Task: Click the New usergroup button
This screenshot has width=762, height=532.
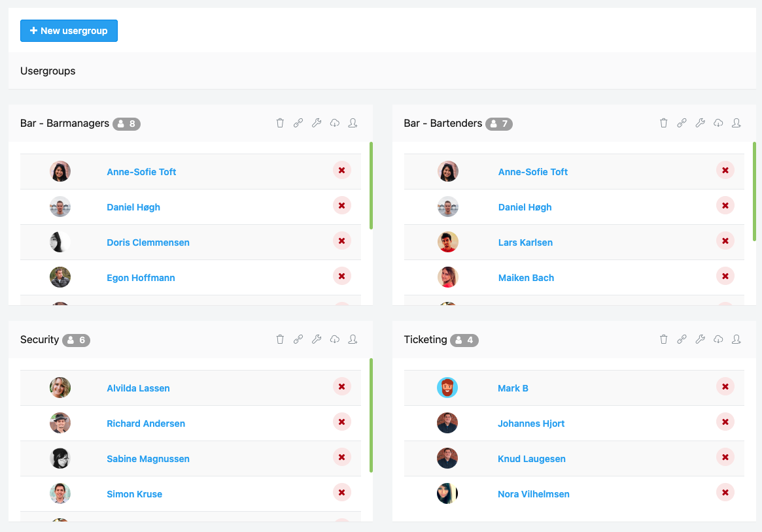Action: coord(69,31)
